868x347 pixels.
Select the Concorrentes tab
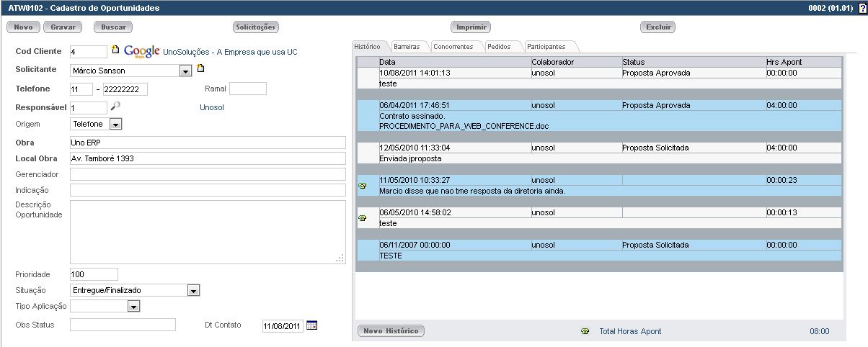453,47
